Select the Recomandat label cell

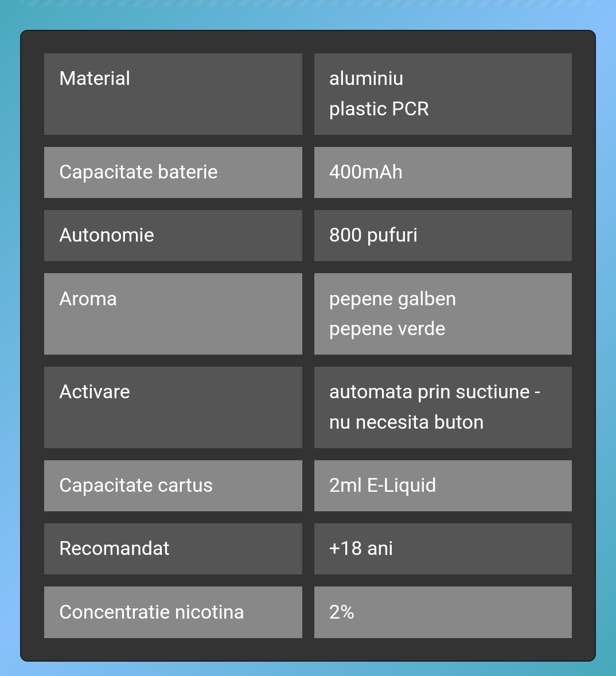pyautogui.click(x=173, y=549)
